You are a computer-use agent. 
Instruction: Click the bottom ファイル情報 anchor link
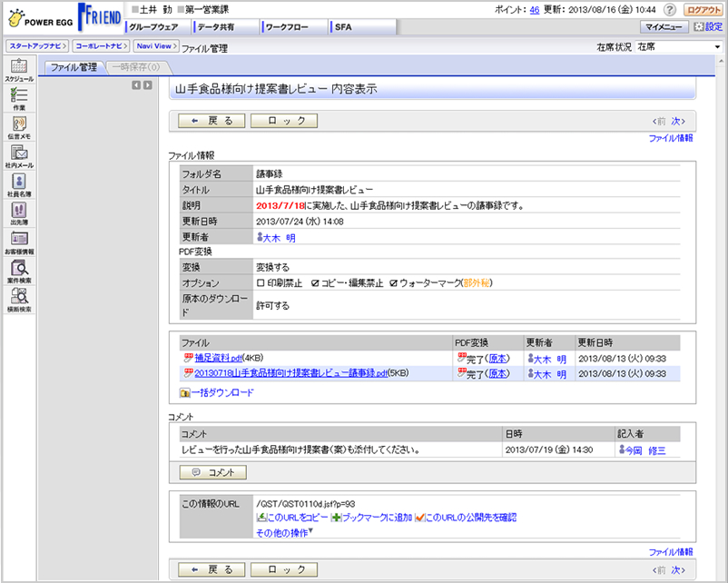pos(671,552)
